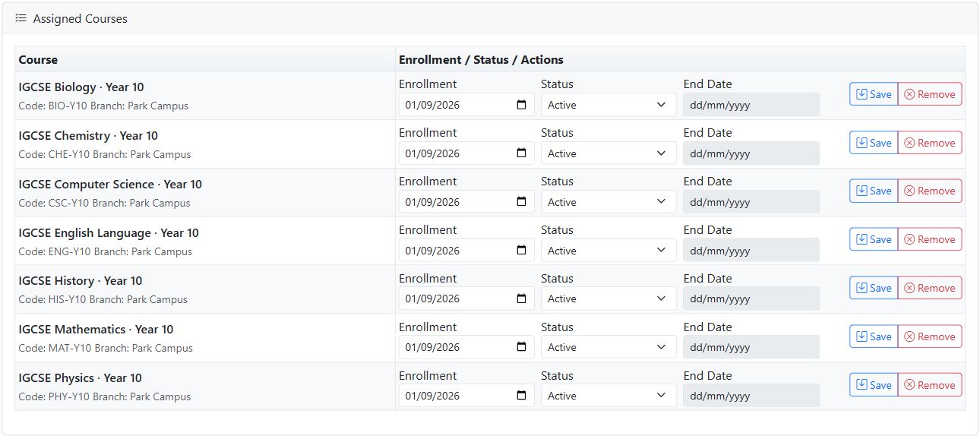
Task: Click End Date field for IGCSE Mathematics
Action: click(x=751, y=347)
